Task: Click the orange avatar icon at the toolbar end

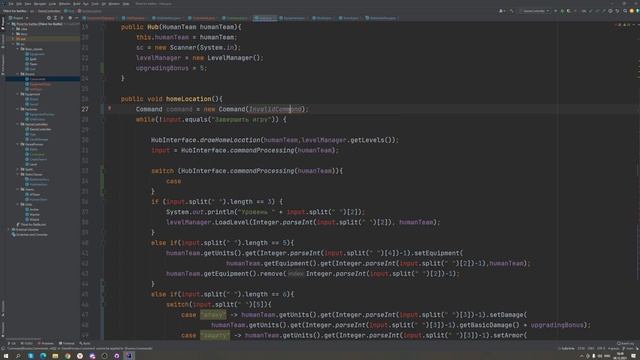Action: [632, 11]
